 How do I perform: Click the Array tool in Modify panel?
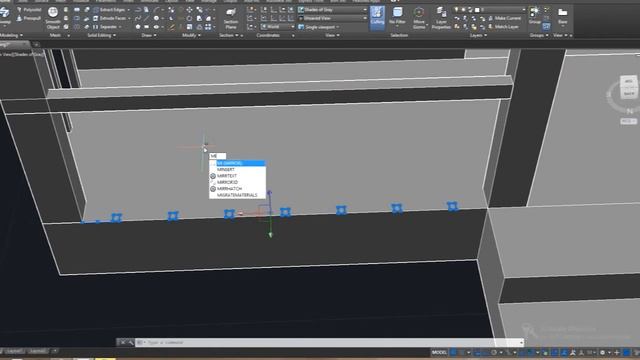click(208, 27)
